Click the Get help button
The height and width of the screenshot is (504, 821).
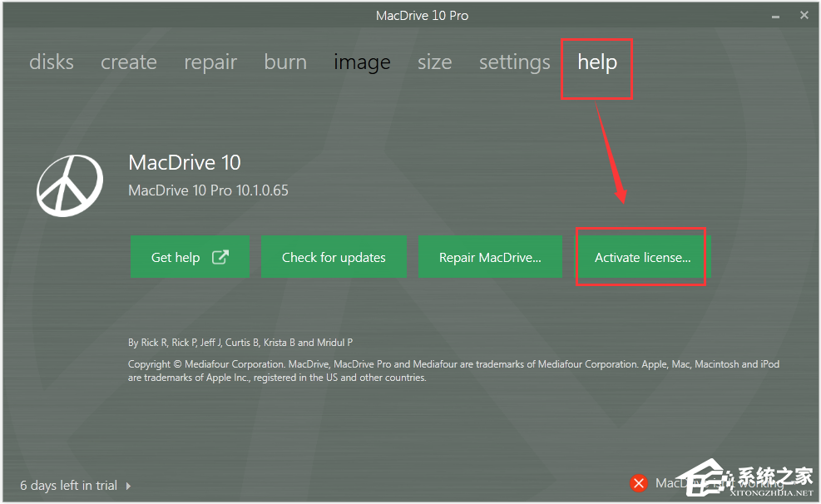[190, 257]
